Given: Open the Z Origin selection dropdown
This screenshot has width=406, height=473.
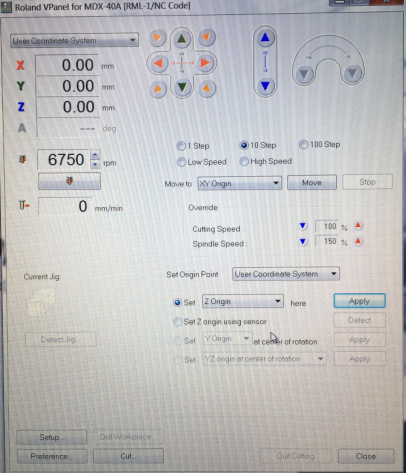Looking at the screenshot, I should point(243,301).
